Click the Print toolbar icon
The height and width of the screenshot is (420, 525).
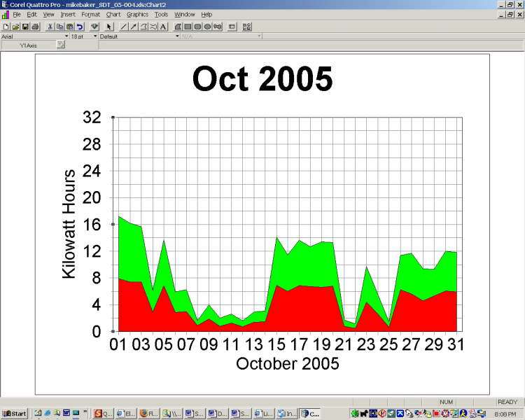35,27
